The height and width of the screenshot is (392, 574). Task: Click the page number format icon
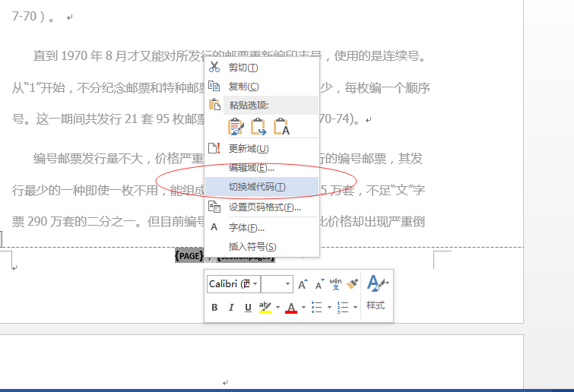tap(214, 207)
